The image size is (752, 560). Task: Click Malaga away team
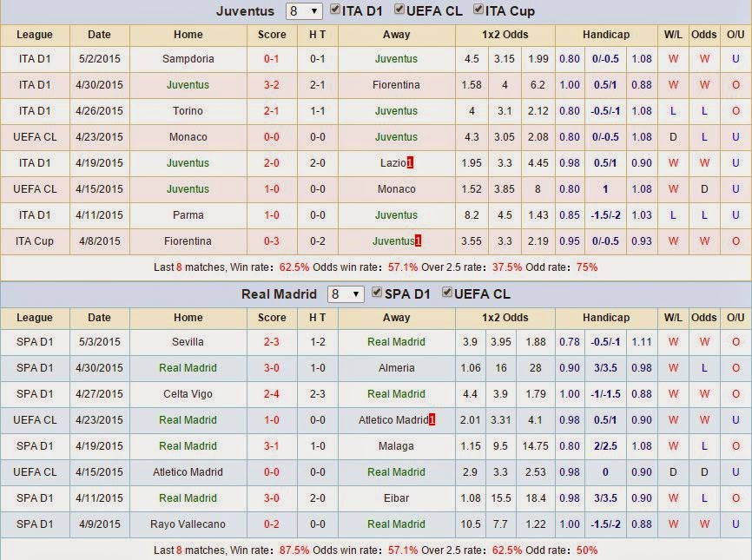(x=396, y=446)
